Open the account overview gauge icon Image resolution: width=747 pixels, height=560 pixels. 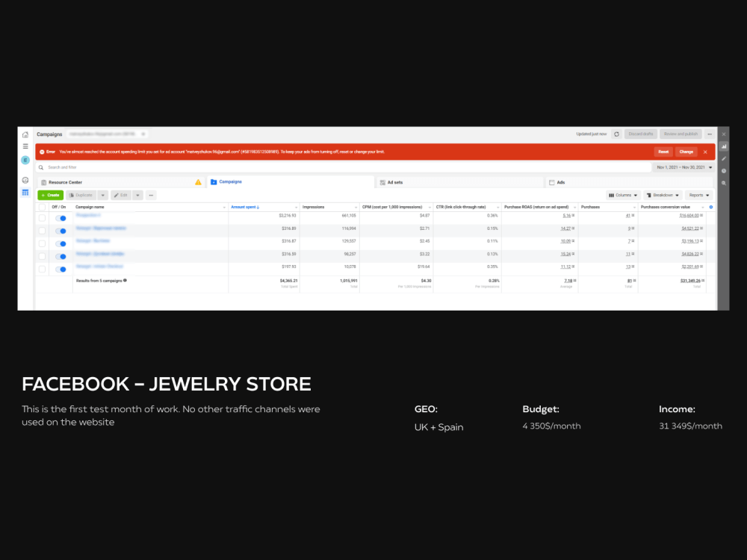25,180
